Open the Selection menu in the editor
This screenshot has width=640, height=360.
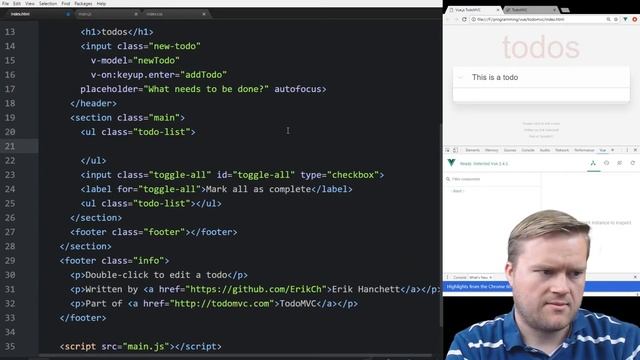48,3
